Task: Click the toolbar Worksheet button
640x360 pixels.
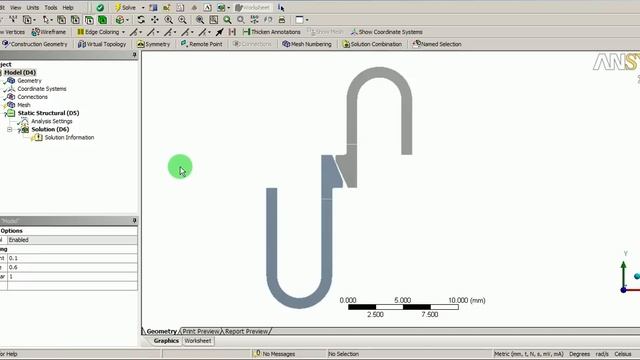Action: [253, 7]
